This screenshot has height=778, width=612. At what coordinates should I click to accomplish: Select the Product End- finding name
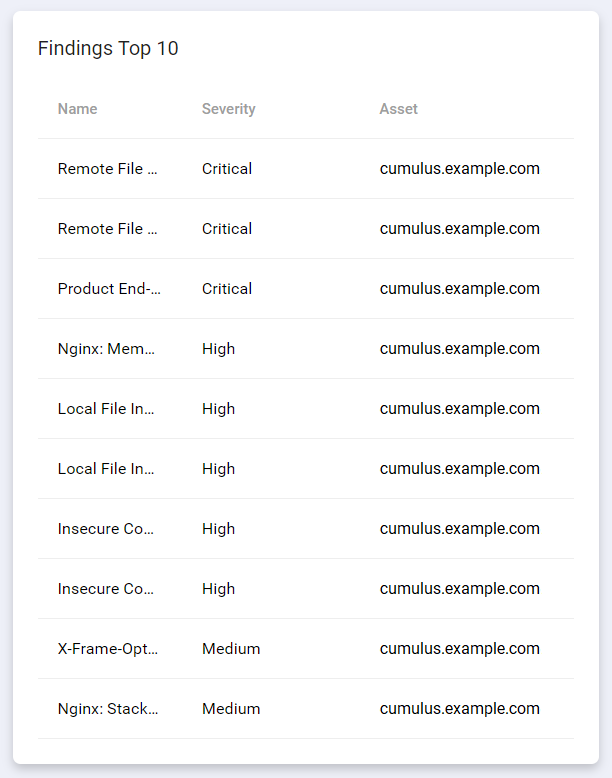click(x=109, y=289)
